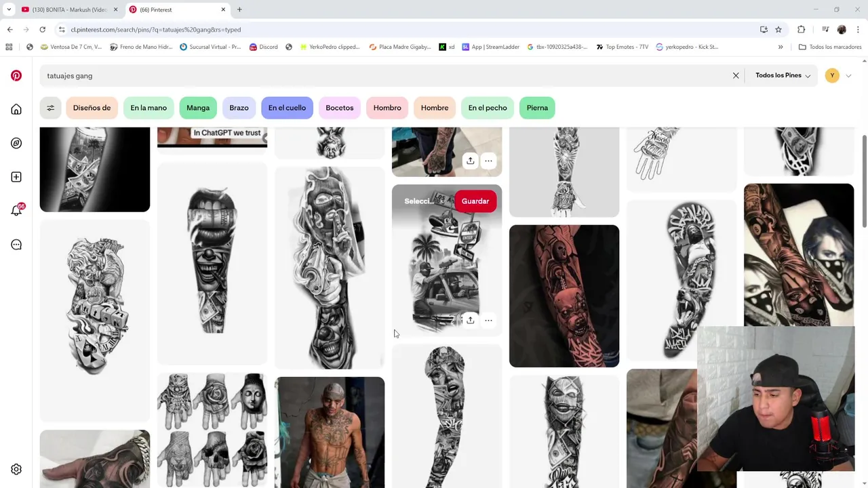This screenshot has width=868, height=488.
Task: Close the BONITA - Markush YouTube tab
Action: point(116,9)
